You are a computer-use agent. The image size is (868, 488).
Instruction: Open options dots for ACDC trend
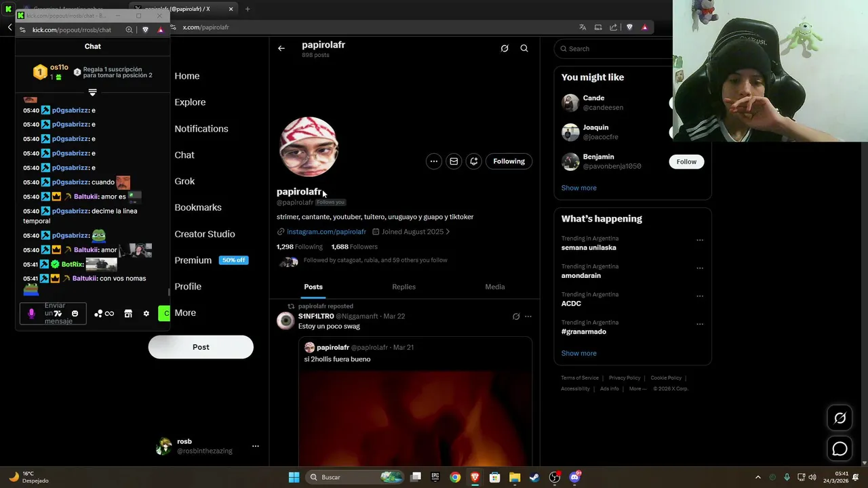pos(700,296)
